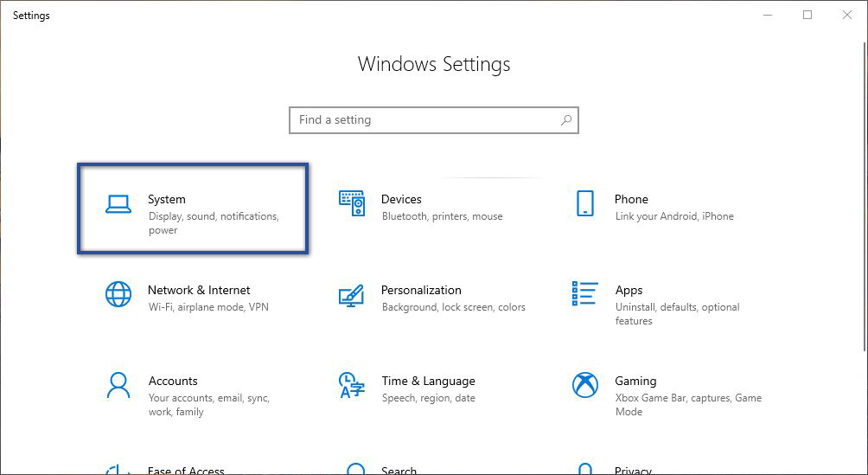Choose the Time & Language title text

point(428,381)
